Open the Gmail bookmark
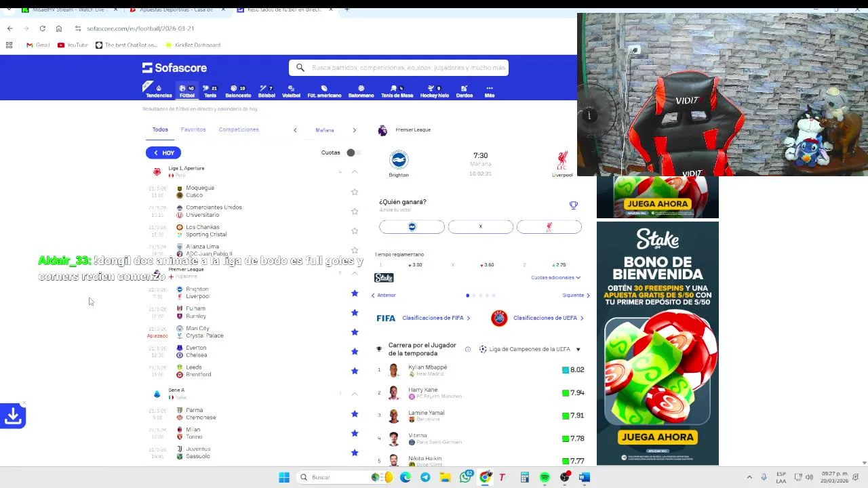The height and width of the screenshot is (488, 868). click(38, 45)
